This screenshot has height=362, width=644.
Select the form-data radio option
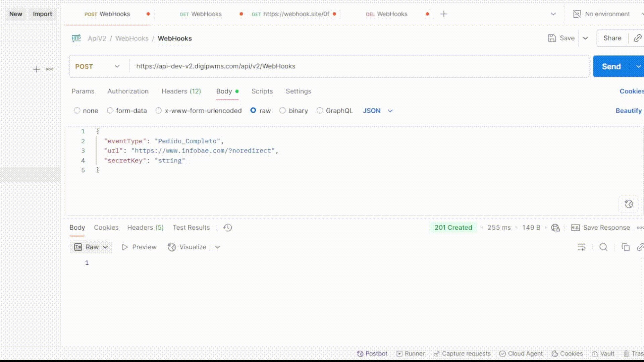pyautogui.click(x=110, y=111)
